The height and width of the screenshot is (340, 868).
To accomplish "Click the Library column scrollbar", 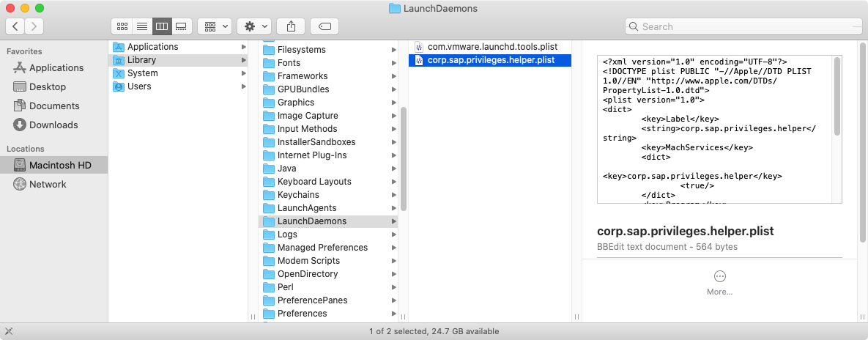I will pyautogui.click(x=404, y=159).
